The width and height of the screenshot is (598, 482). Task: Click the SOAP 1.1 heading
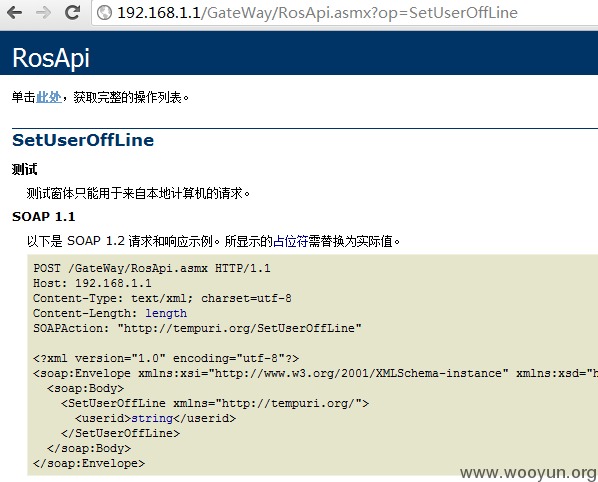tap(43, 217)
